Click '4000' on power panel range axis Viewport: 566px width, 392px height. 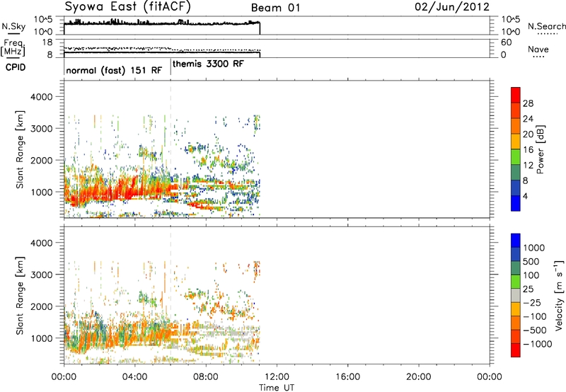[x=41, y=97]
